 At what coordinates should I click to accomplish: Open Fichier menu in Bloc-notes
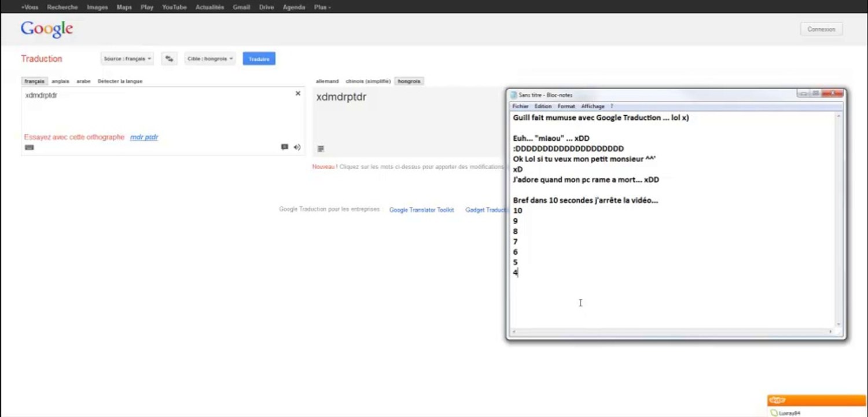coord(520,106)
